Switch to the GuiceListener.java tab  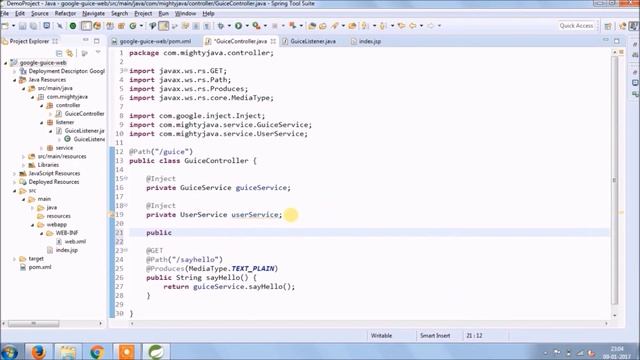click(313, 41)
